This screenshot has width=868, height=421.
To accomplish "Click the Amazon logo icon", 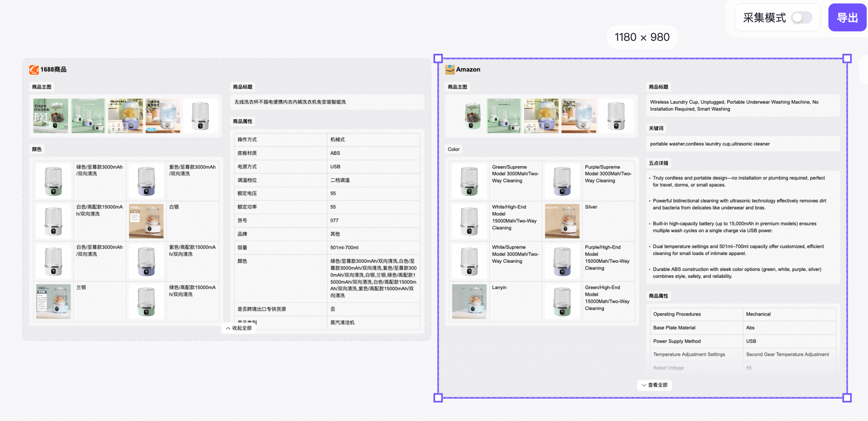I will (450, 69).
